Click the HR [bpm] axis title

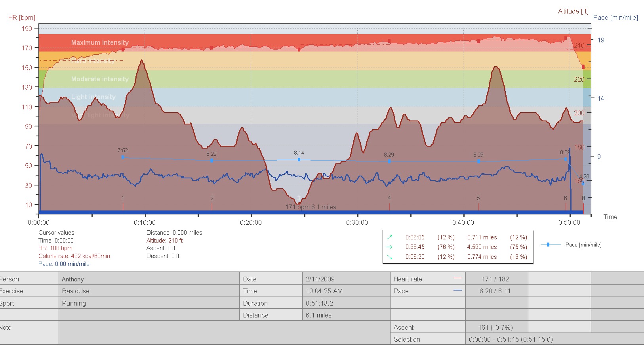point(22,17)
